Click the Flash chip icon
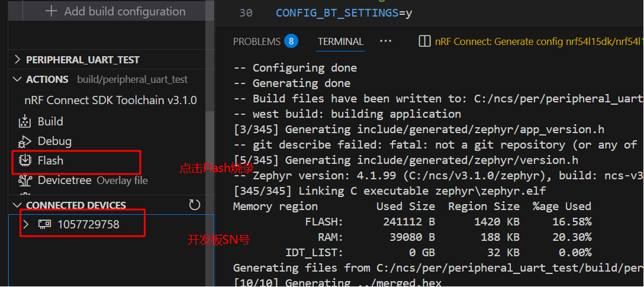Image resolution: width=644 pixels, height=287 pixels. [25, 160]
